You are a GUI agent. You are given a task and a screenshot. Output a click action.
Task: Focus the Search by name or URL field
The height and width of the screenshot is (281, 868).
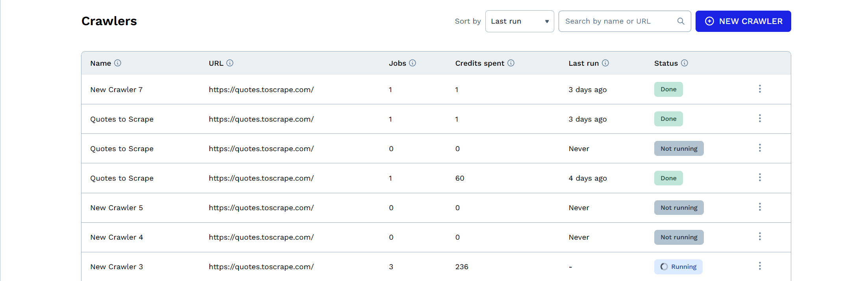[618, 21]
